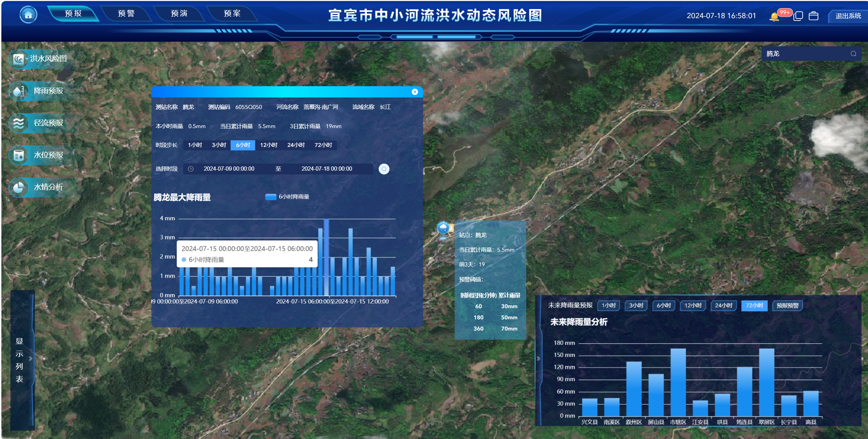Click the home icon in header

(x=28, y=15)
